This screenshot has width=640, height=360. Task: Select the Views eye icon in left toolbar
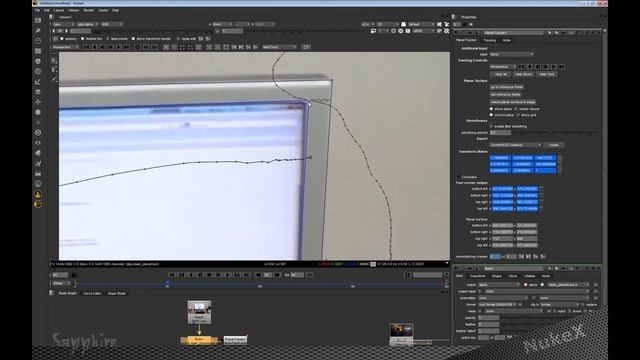[38, 143]
